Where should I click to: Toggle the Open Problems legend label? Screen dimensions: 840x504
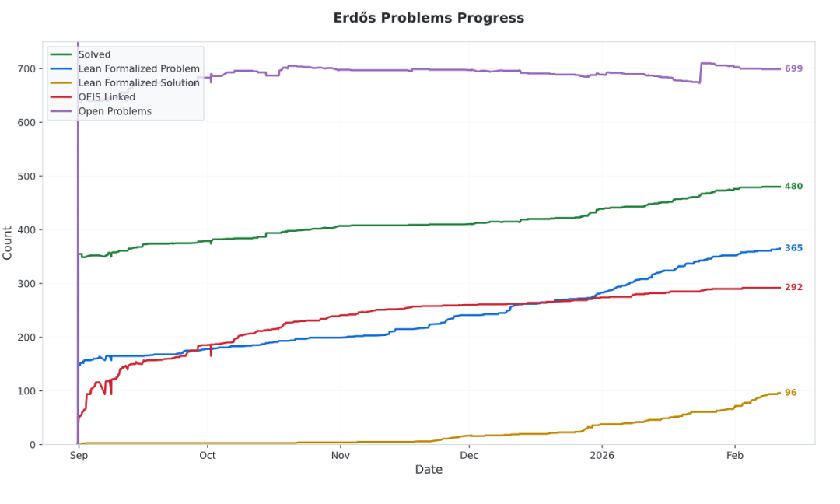click(x=114, y=111)
